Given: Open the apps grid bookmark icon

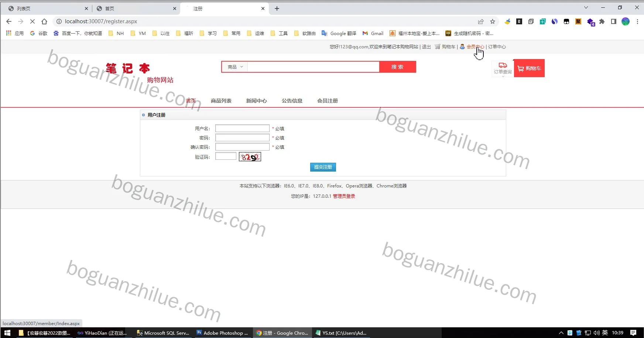Looking at the screenshot, I should (x=9, y=33).
